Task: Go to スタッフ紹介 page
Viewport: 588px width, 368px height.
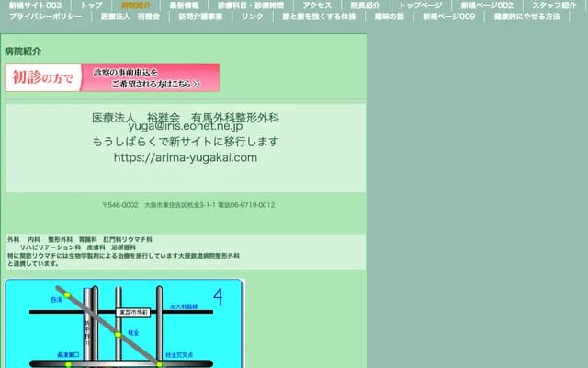Action: click(x=554, y=6)
